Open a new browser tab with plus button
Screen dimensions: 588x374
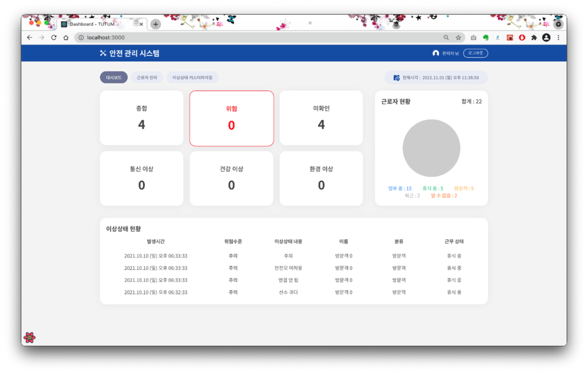[156, 24]
